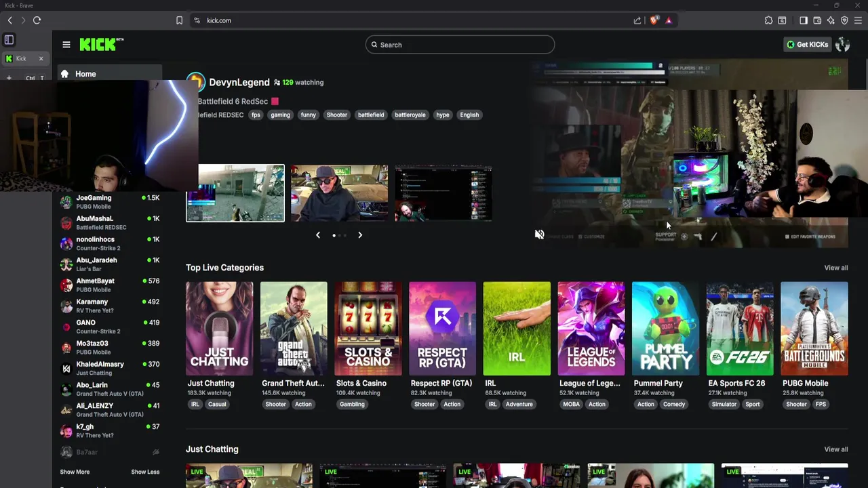Focus the Kick Search field

460,45
